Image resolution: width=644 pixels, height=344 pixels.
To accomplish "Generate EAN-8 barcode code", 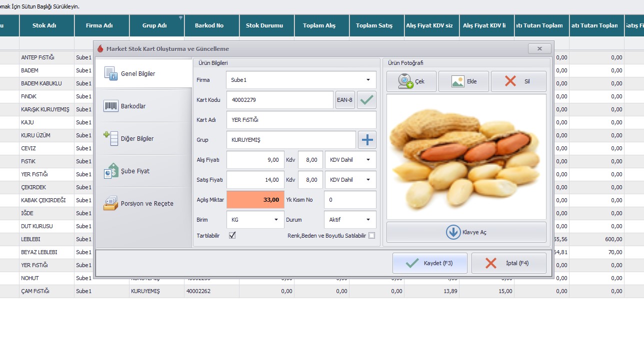I will (x=345, y=100).
